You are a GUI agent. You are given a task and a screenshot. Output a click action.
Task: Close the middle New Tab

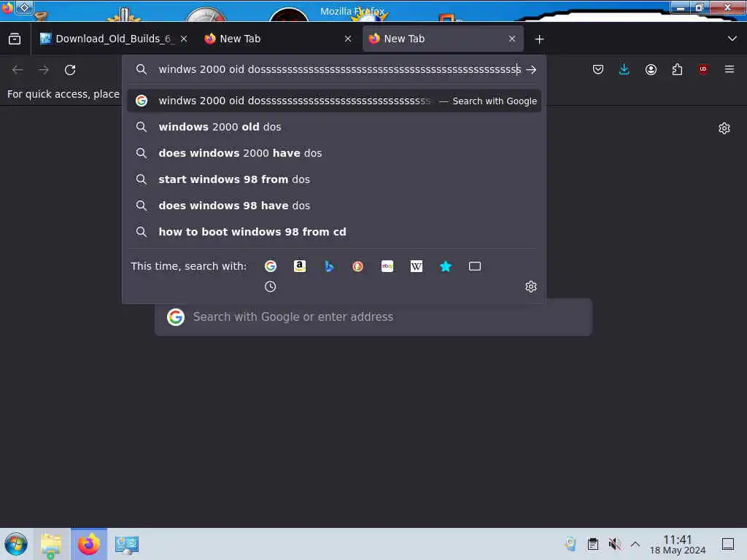point(348,39)
